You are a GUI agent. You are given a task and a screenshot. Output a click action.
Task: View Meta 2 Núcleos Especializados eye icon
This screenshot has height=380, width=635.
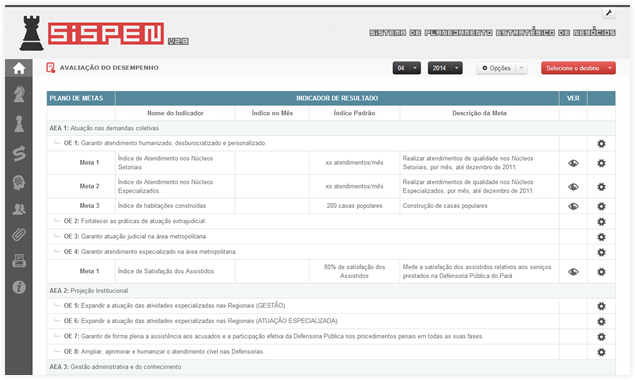click(x=573, y=186)
